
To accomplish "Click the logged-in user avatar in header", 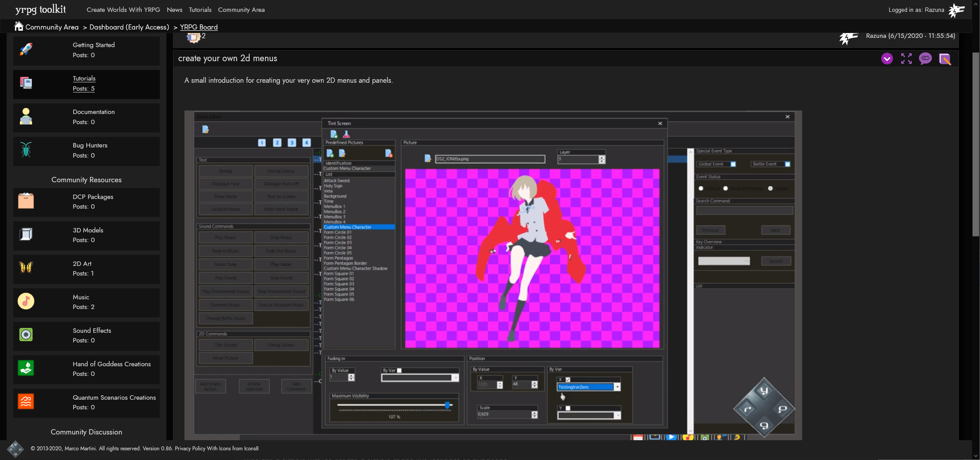I will click(957, 10).
